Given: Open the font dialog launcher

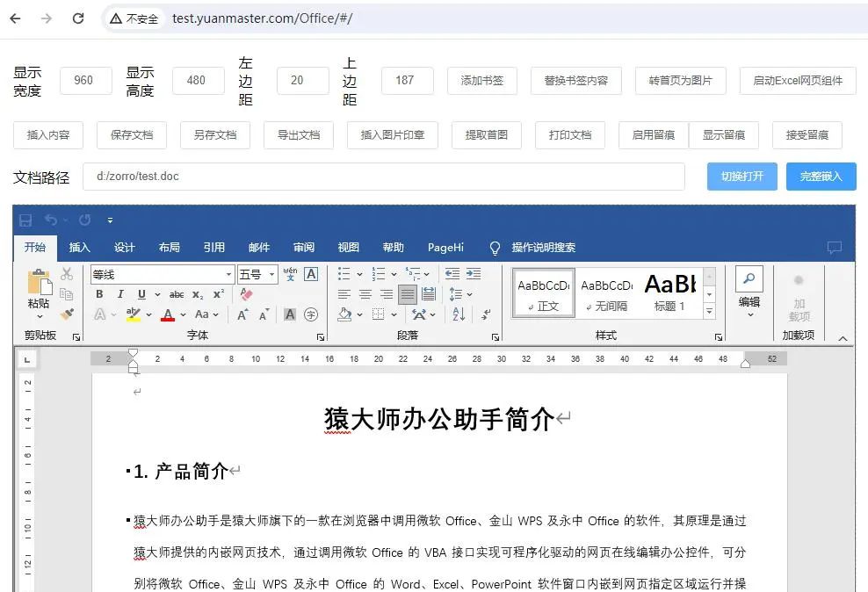Looking at the screenshot, I should click(x=320, y=336).
